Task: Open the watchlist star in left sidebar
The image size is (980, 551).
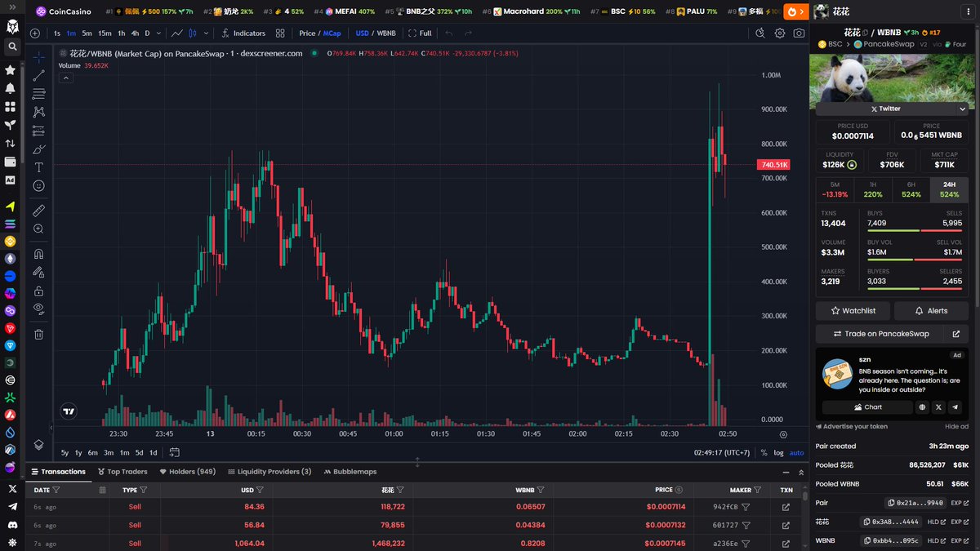Action: 11,70
